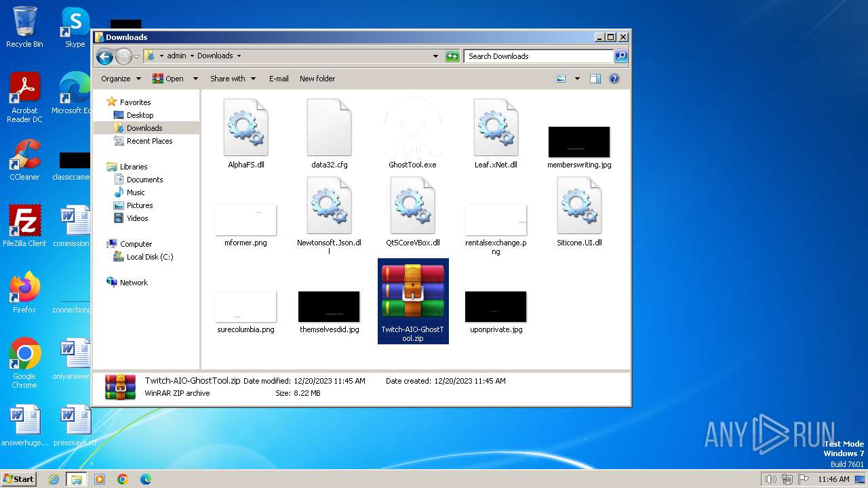The image size is (868, 488).
Task: Click the Search Downloads field
Action: (x=539, y=56)
